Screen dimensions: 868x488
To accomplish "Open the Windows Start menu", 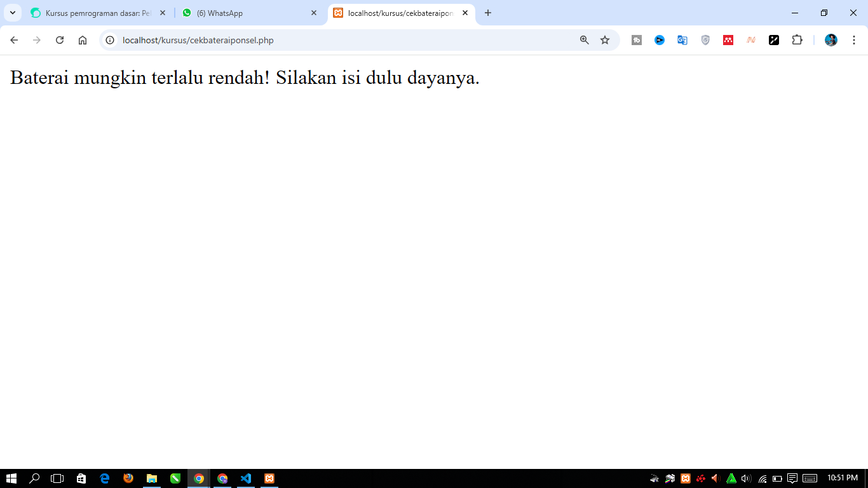I will click(x=11, y=478).
